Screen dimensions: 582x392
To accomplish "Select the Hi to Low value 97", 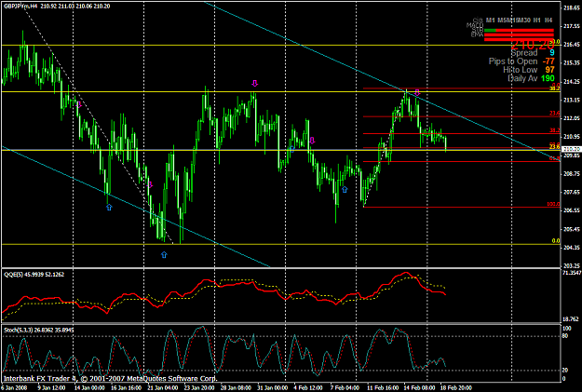I will point(549,70).
